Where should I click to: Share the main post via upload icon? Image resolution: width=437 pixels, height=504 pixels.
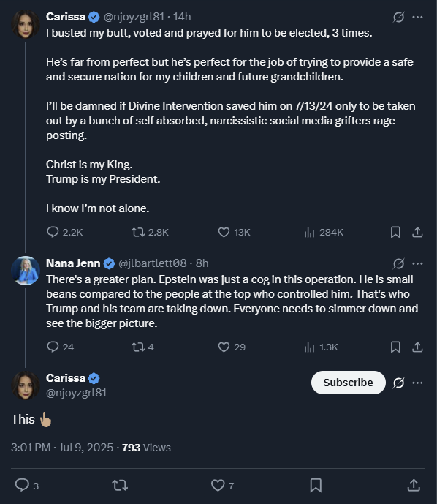tap(414, 485)
